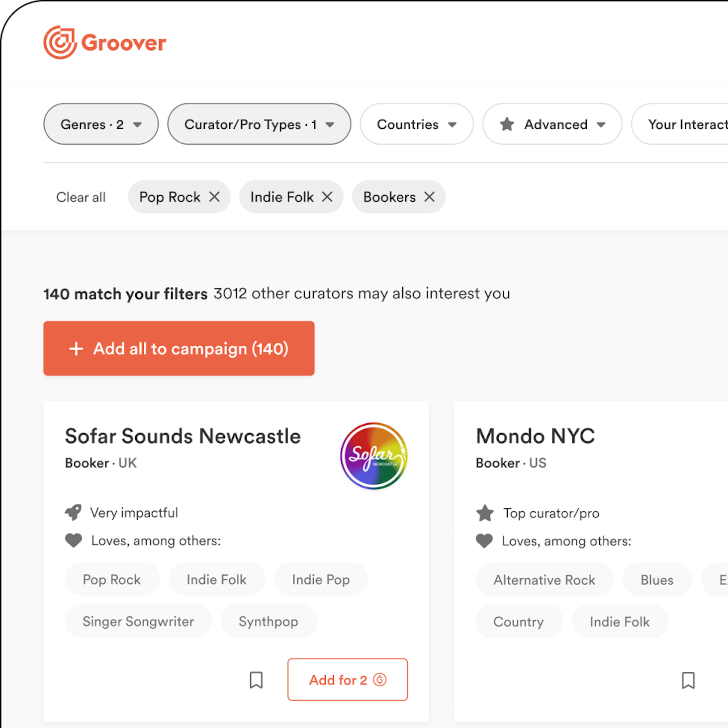Select Indie Folk tag on Sofar card
Screen dimensions: 728x728
(x=216, y=579)
